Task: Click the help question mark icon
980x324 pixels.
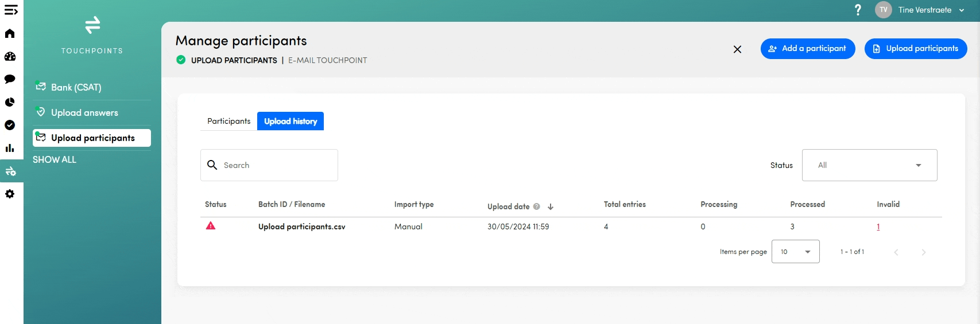Action: [x=858, y=10]
